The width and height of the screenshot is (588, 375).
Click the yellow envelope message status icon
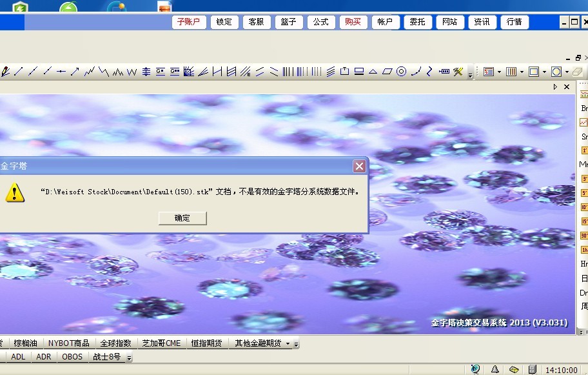(x=514, y=370)
